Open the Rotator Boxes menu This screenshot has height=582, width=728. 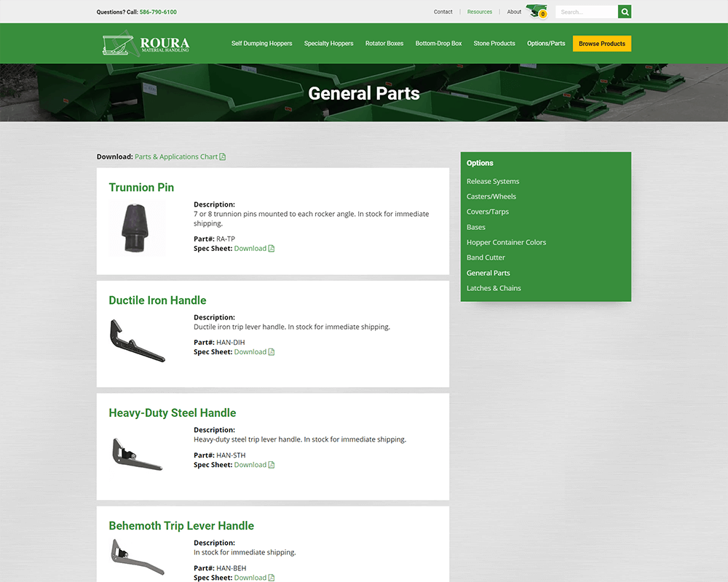(x=384, y=44)
